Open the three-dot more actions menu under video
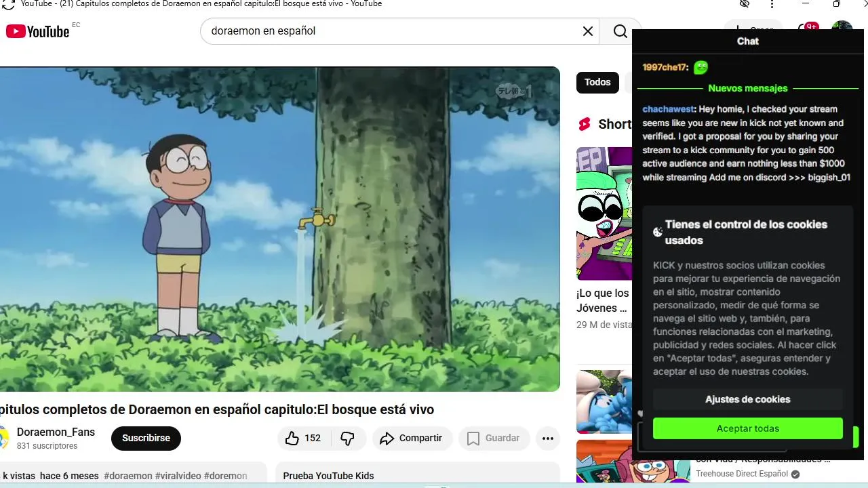Screen dimensions: 868x488 click(x=548, y=439)
